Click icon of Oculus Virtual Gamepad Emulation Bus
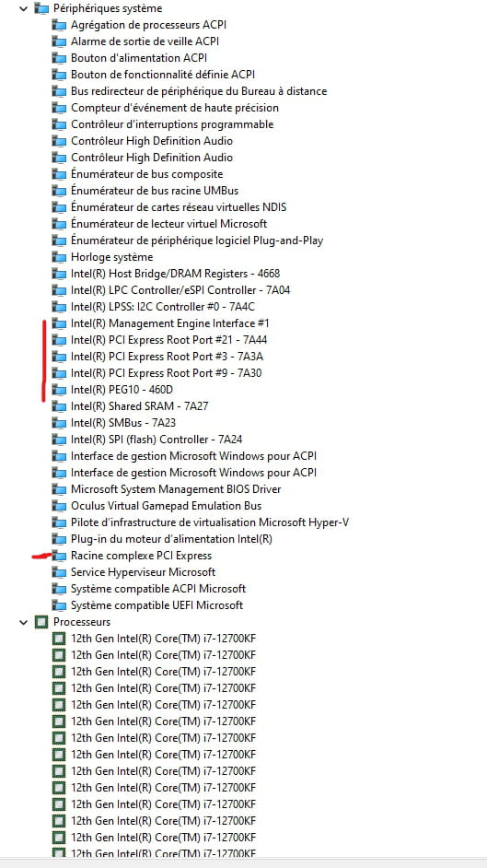This screenshot has height=868, width=487. pyautogui.click(x=59, y=506)
